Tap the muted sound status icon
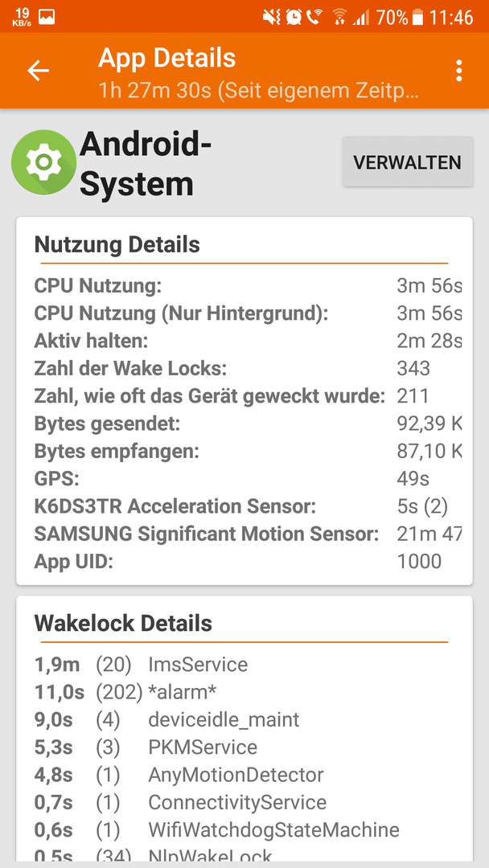489x868 pixels. (272, 17)
